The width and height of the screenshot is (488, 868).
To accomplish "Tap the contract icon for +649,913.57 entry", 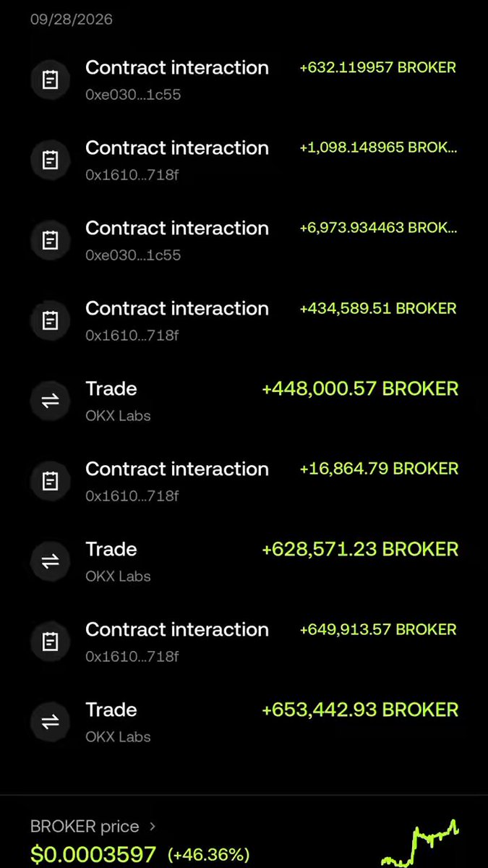I will (x=50, y=642).
